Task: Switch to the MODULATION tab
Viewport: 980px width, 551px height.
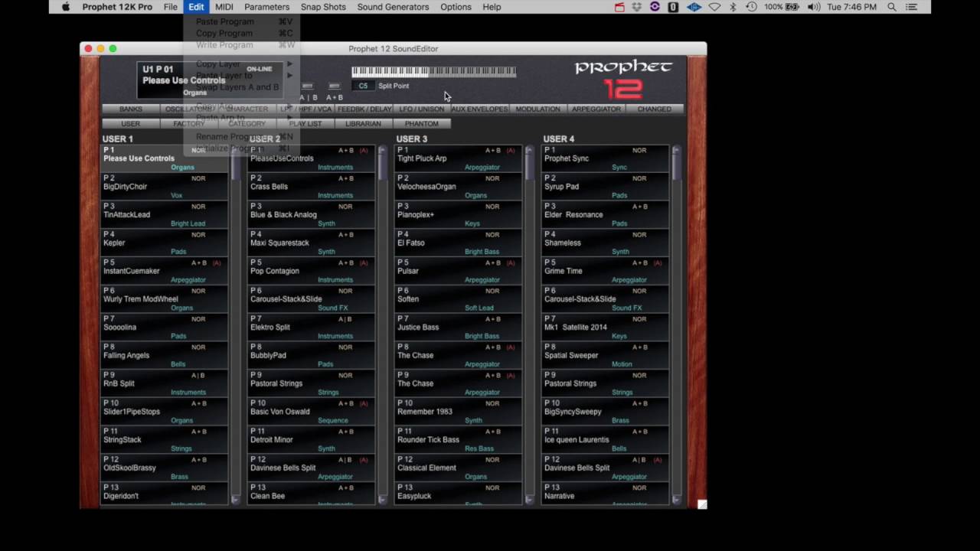Action: 538,109
